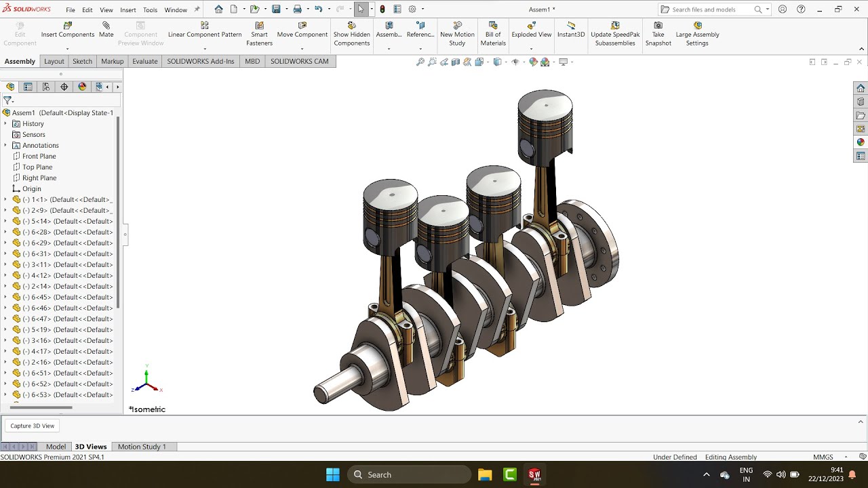Screen dimensions: 868x488
Task: Expand component 5<14> in tree
Action: 5,221
